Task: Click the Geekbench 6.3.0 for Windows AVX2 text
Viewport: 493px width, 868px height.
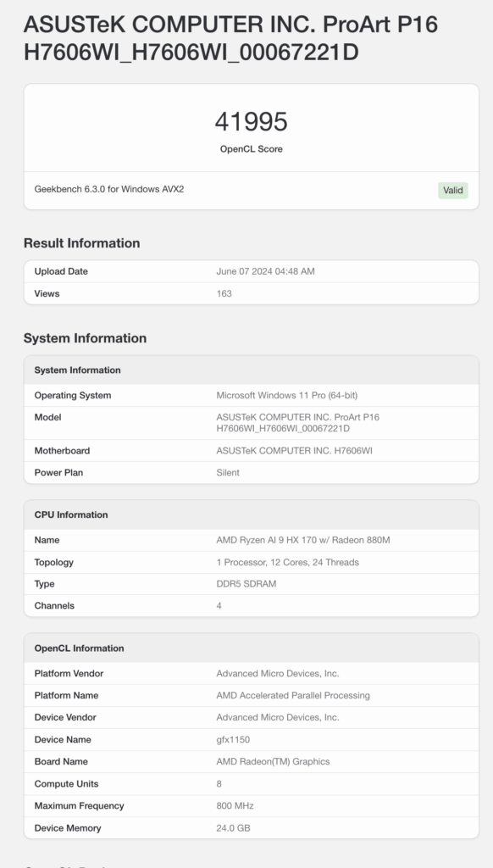Action: pyautogui.click(x=109, y=189)
